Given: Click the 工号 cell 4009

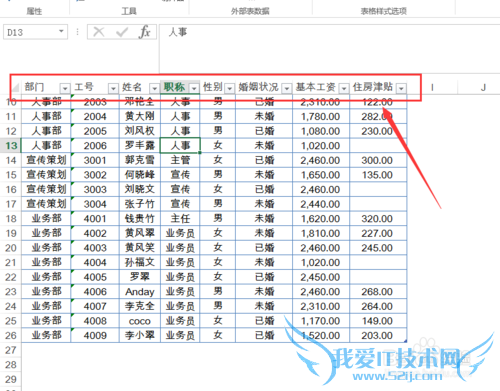Looking at the screenshot, I should pos(95,335).
